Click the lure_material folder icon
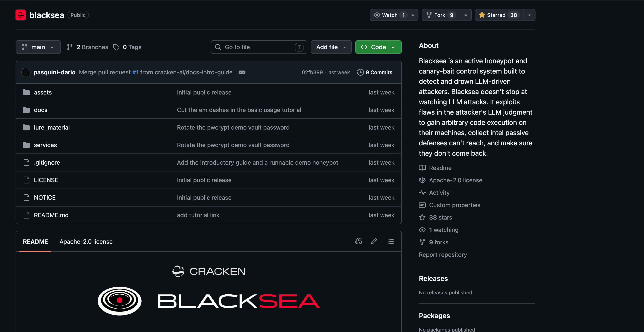 pos(26,127)
